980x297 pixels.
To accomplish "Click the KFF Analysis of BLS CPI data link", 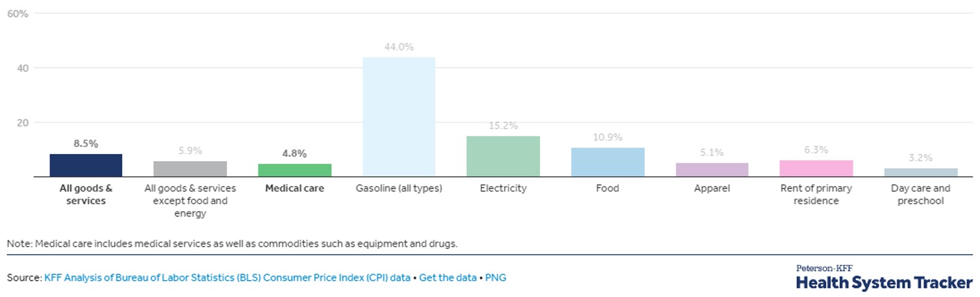I will tap(227, 278).
